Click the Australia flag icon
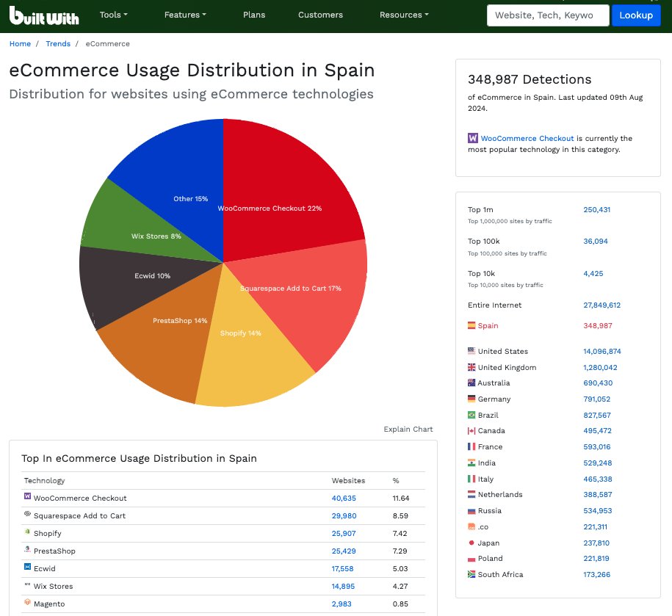 472,383
